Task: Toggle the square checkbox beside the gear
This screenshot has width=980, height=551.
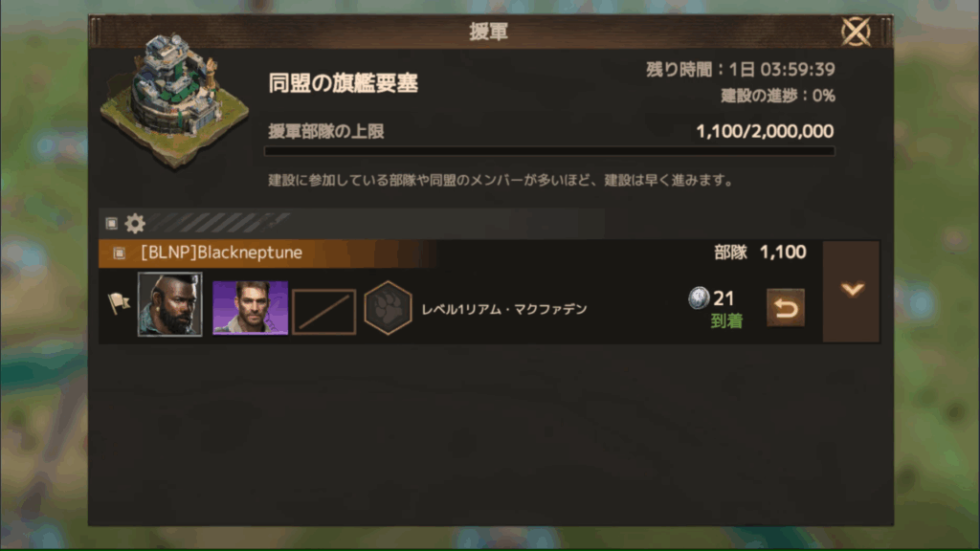Action: pyautogui.click(x=112, y=223)
